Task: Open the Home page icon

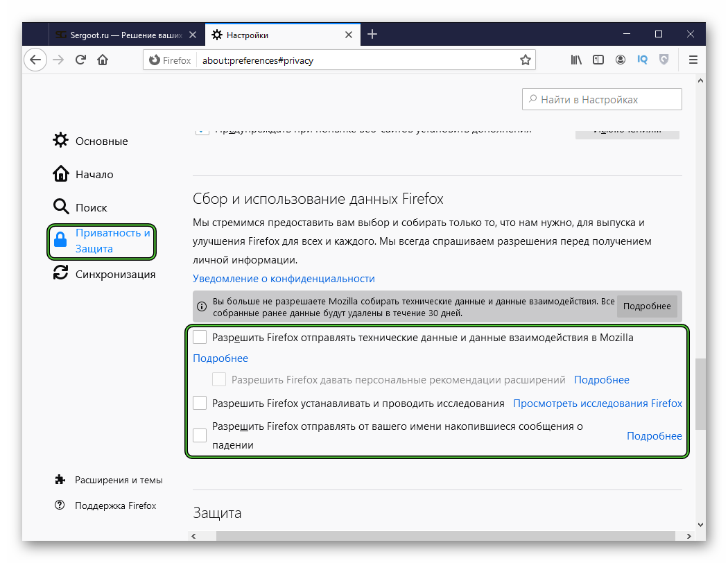Action: (x=103, y=60)
